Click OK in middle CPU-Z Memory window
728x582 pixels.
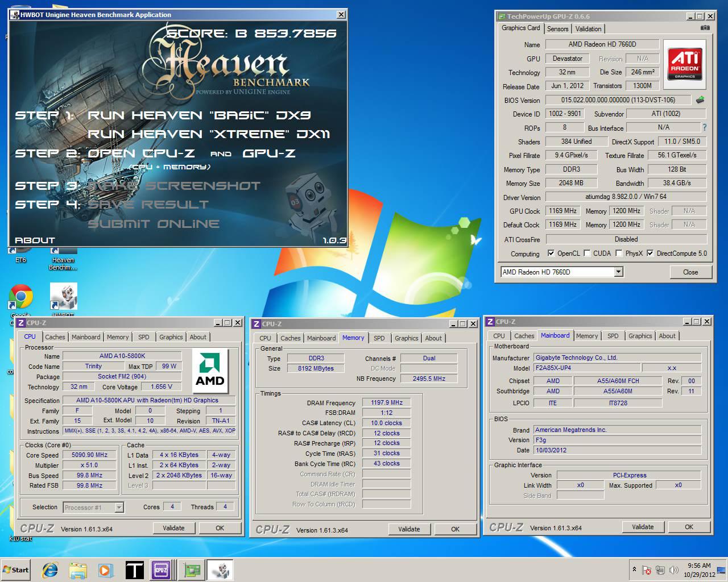[455, 529]
